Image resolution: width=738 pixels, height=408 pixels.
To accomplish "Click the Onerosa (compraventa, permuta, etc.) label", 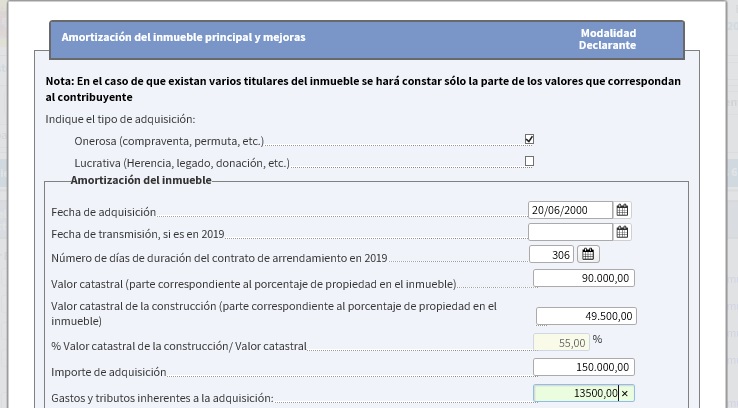I will (x=169, y=141).
